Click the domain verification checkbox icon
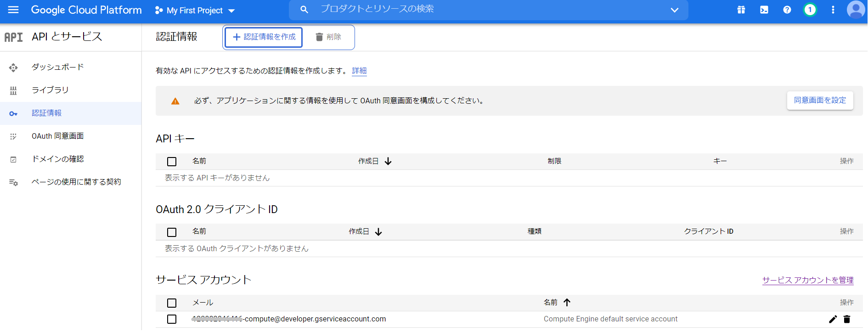 13,159
